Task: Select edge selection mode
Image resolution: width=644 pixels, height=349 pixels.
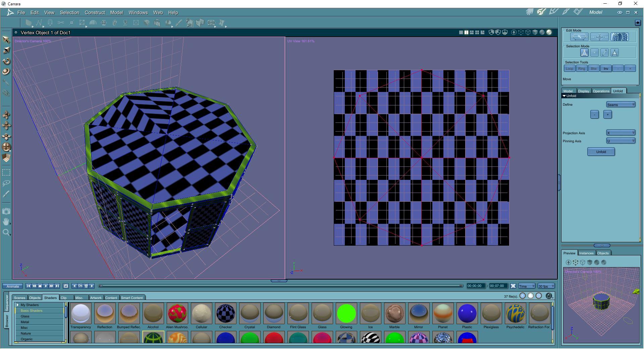Action: (x=604, y=53)
